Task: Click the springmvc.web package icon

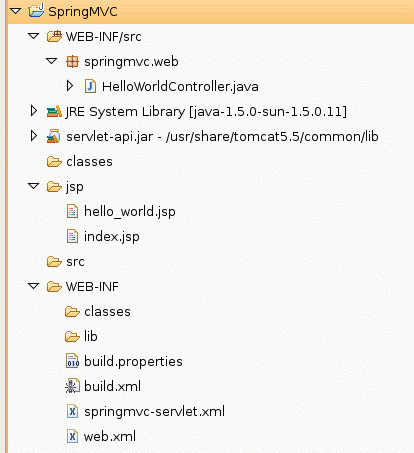Action: point(72,61)
